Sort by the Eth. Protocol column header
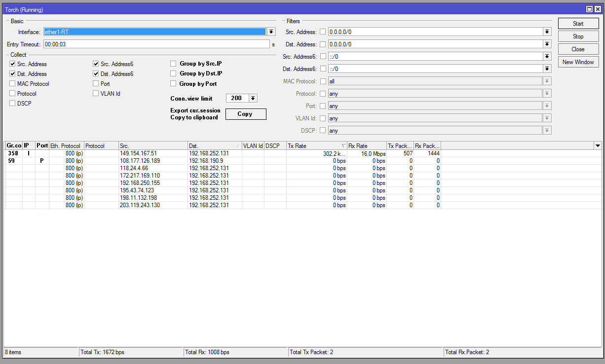Viewport: 605px width, 364px height. pyautogui.click(x=66, y=146)
